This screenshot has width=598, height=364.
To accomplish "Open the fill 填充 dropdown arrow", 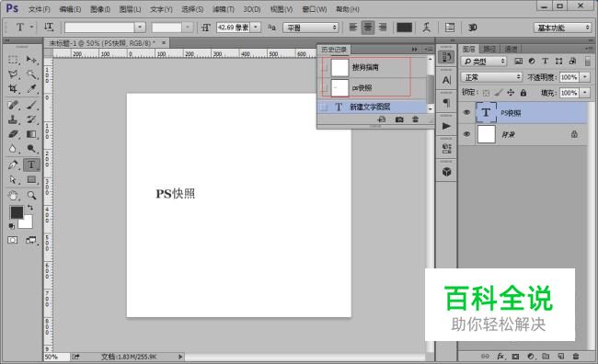I will click(585, 93).
